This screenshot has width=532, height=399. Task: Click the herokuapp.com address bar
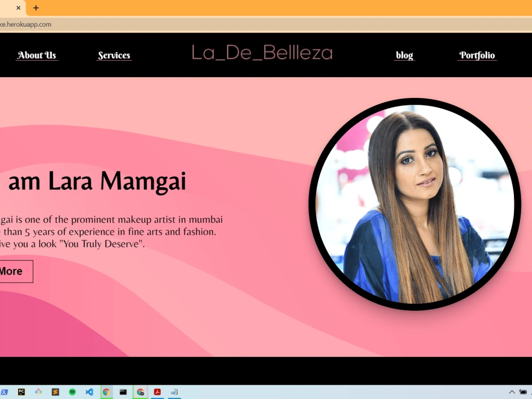coord(266,24)
